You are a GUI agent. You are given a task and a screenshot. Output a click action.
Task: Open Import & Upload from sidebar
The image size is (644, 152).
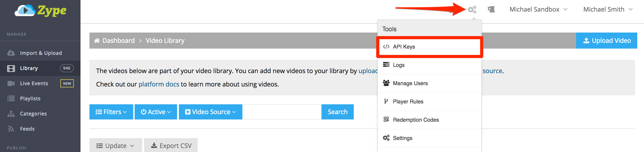coord(41,53)
